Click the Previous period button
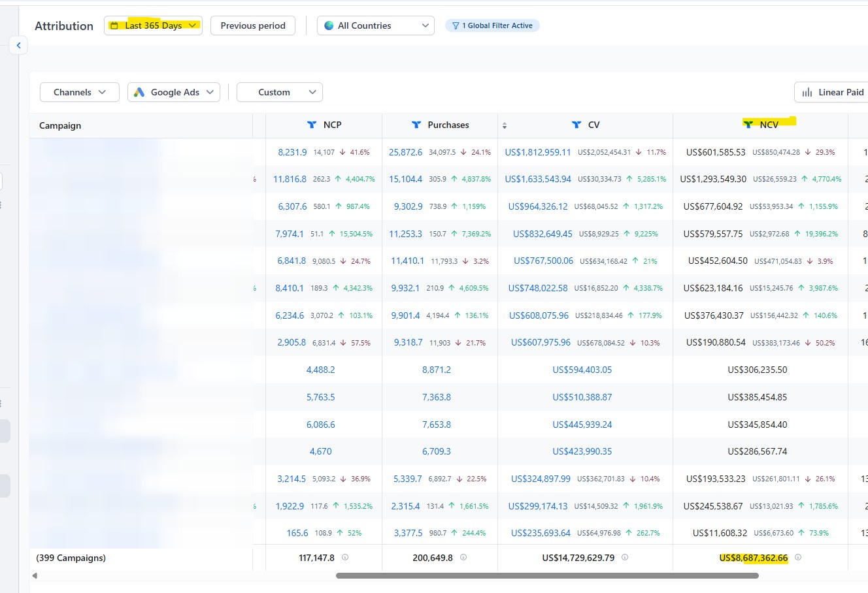 253,25
